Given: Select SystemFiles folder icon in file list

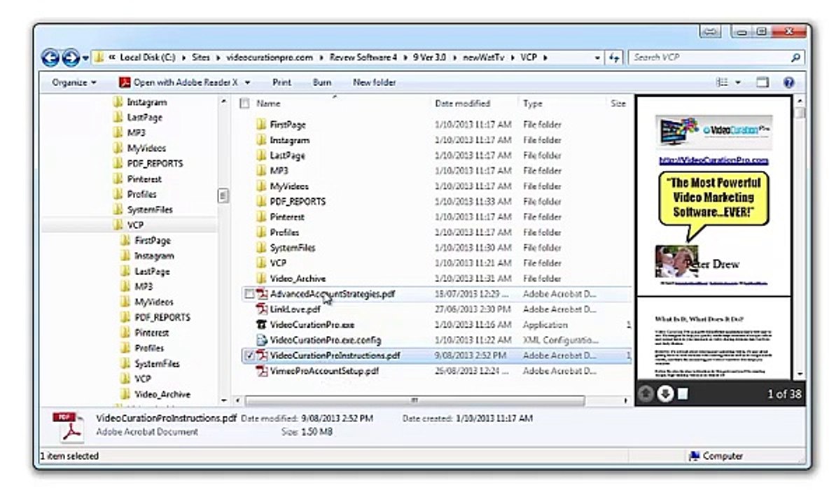Looking at the screenshot, I should point(261,247).
